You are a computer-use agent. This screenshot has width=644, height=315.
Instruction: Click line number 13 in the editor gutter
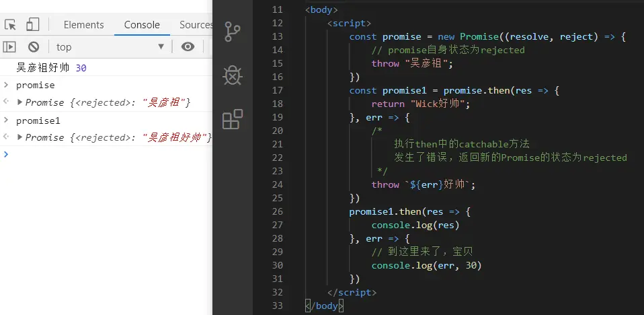click(x=278, y=36)
